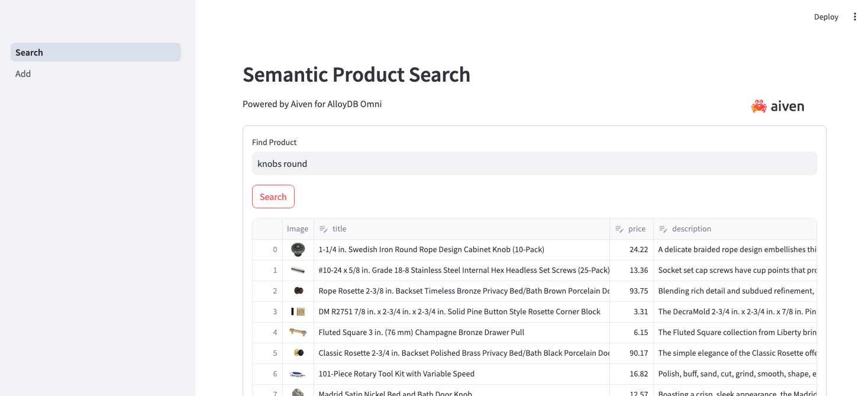Click the Image column header
This screenshot has height=396, width=868.
coord(298,229)
